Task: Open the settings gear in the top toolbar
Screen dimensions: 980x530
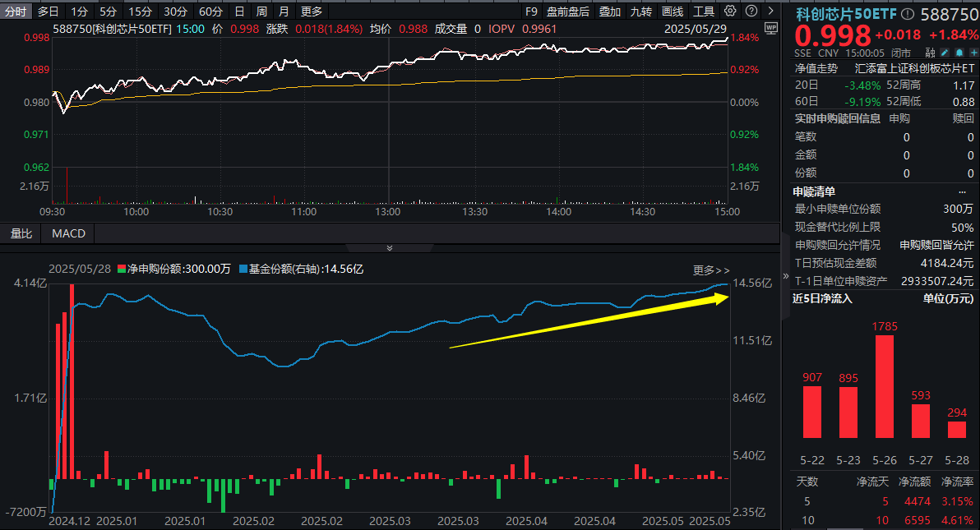Action: coord(728,11)
